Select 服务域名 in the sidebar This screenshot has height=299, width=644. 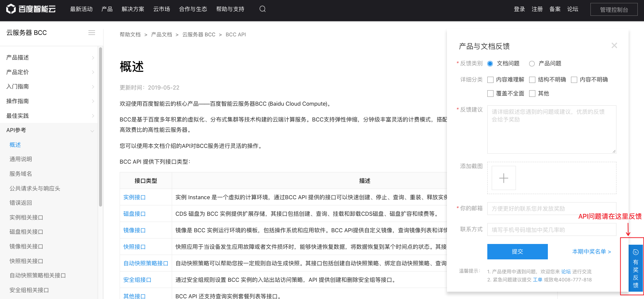pos(21,174)
